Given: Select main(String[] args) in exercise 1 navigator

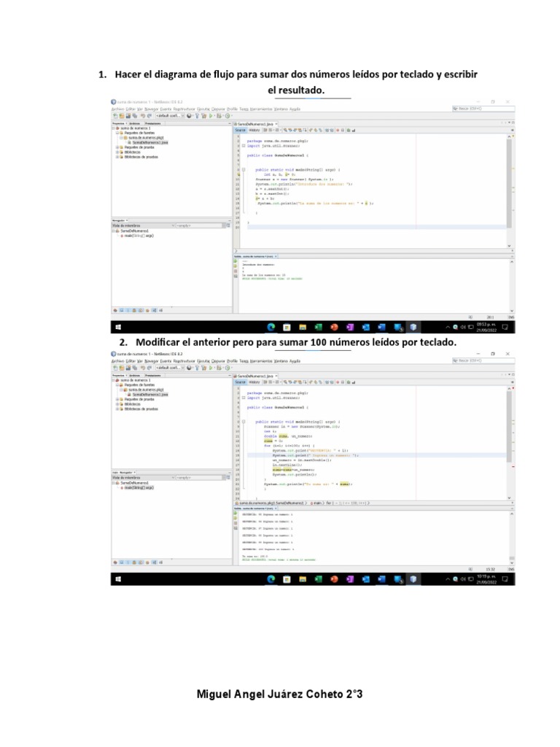Looking at the screenshot, I should (139, 236).
